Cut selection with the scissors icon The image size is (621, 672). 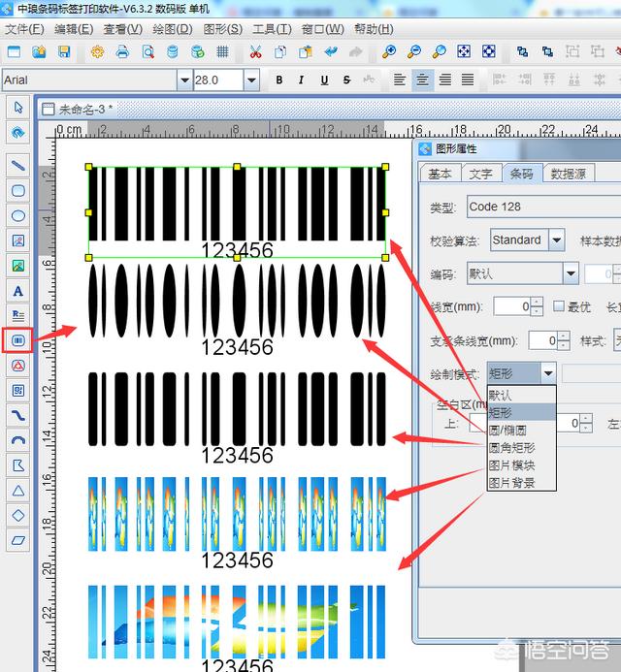point(255,51)
